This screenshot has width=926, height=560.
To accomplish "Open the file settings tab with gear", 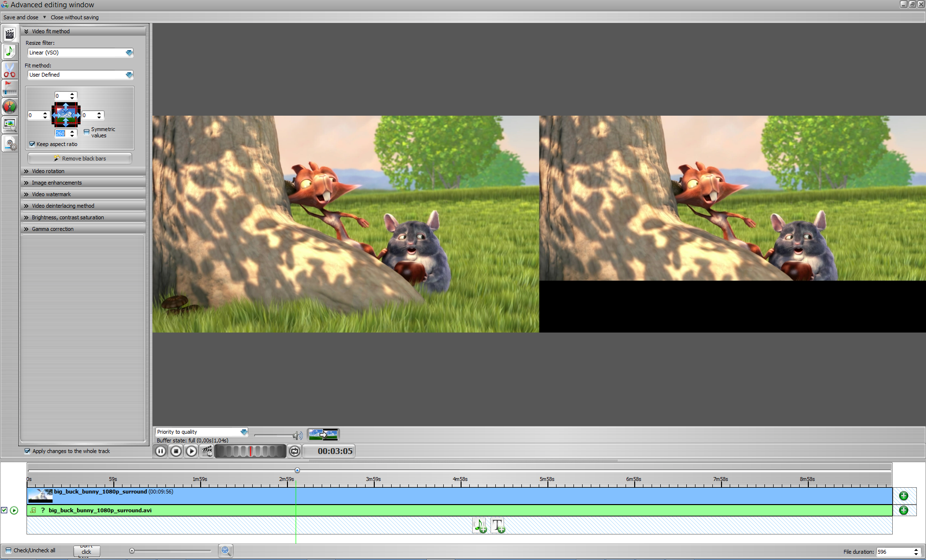I will click(x=10, y=143).
